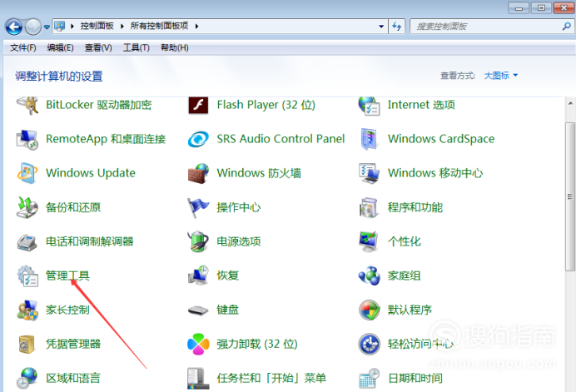Click the 凭据管理器 safe icon
This screenshot has width=576, height=392.
[x=27, y=345]
